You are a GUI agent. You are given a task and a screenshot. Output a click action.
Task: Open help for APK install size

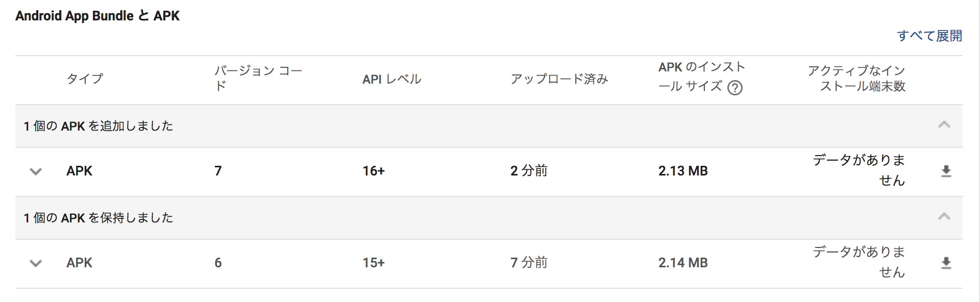734,88
